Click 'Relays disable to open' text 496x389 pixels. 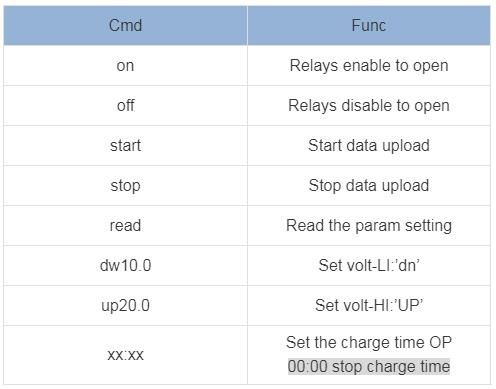point(369,106)
